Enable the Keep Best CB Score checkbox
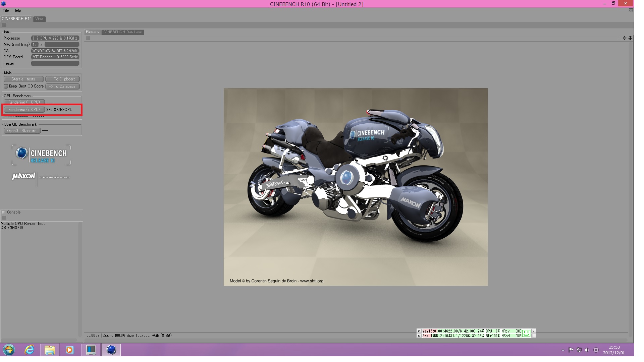 click(6, 86)
